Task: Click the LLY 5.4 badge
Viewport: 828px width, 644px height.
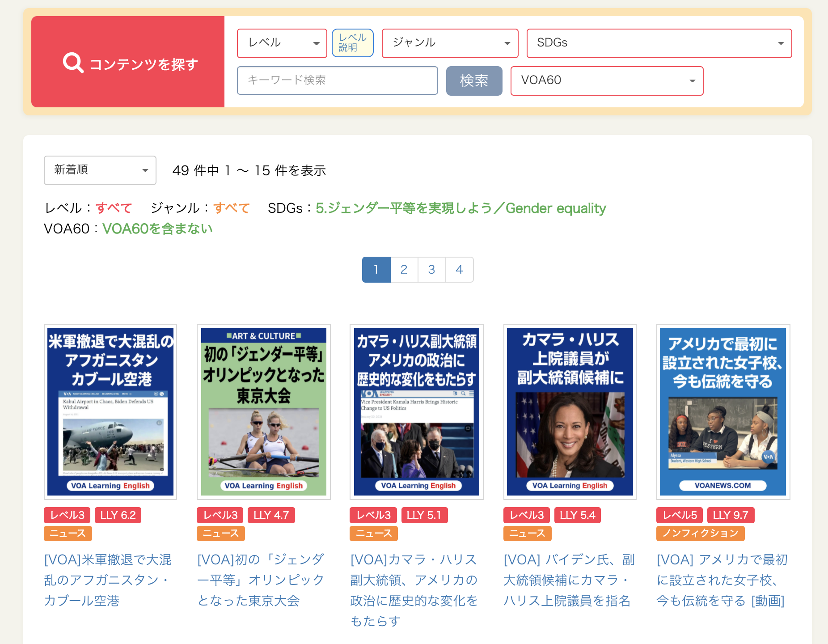Action: click(x=578, y=515)
